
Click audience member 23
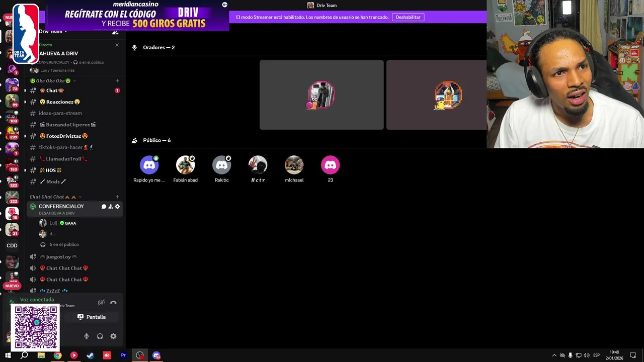click(331, 169)
